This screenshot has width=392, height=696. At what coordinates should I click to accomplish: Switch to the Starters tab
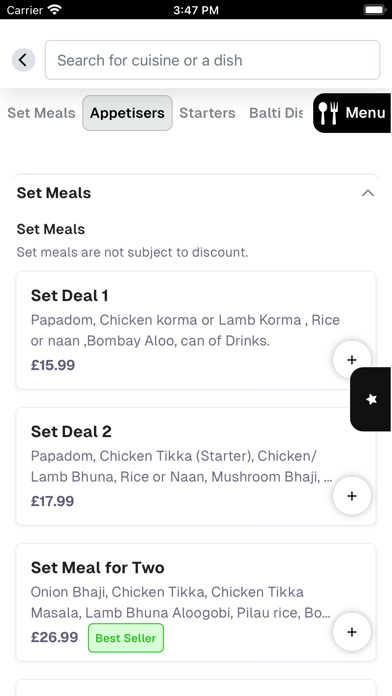207,113
